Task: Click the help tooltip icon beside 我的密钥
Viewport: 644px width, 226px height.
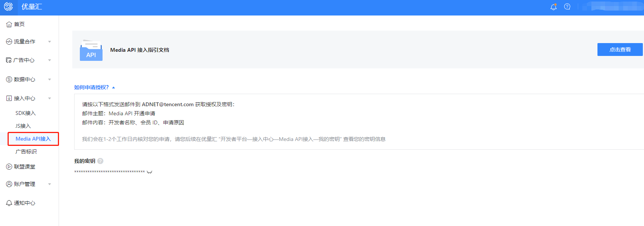Action: [x=100, y=161]
